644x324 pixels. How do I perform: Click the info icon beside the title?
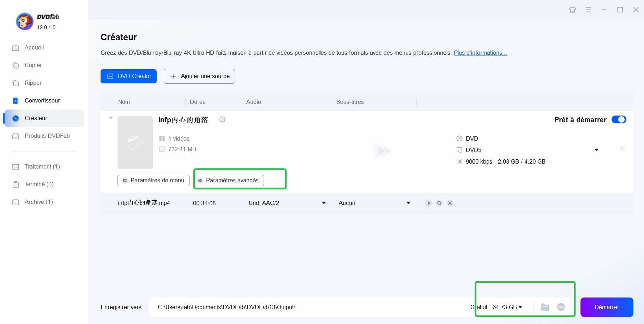coord(222,119)
